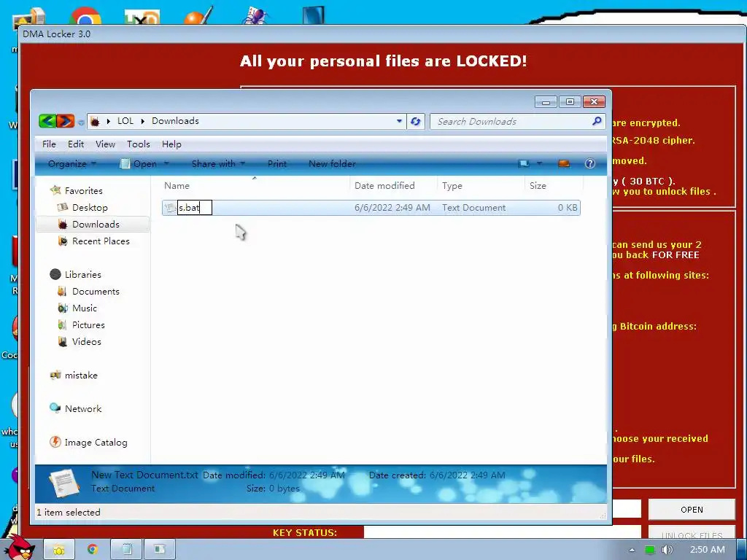This screenshot has width=747, height=560.
Task: Open the Music library
Action: pyautogui.click(x=85, y=308)
